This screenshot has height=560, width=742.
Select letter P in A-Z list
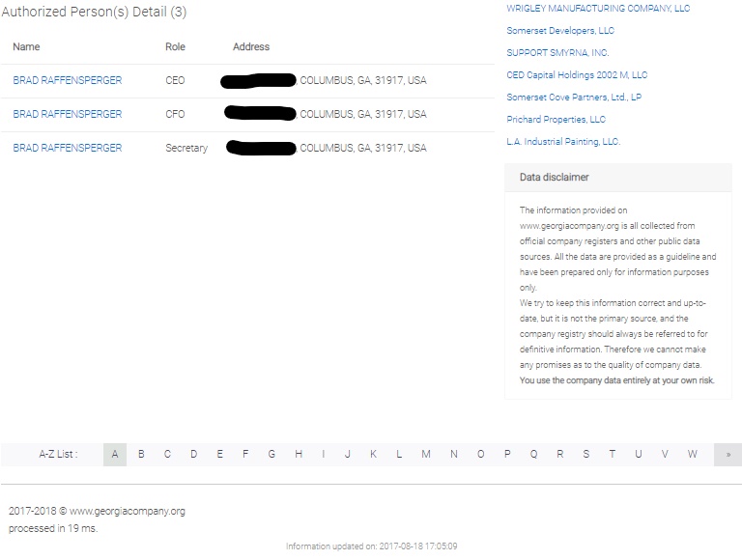pyautogui.click(x=507, y=455)
